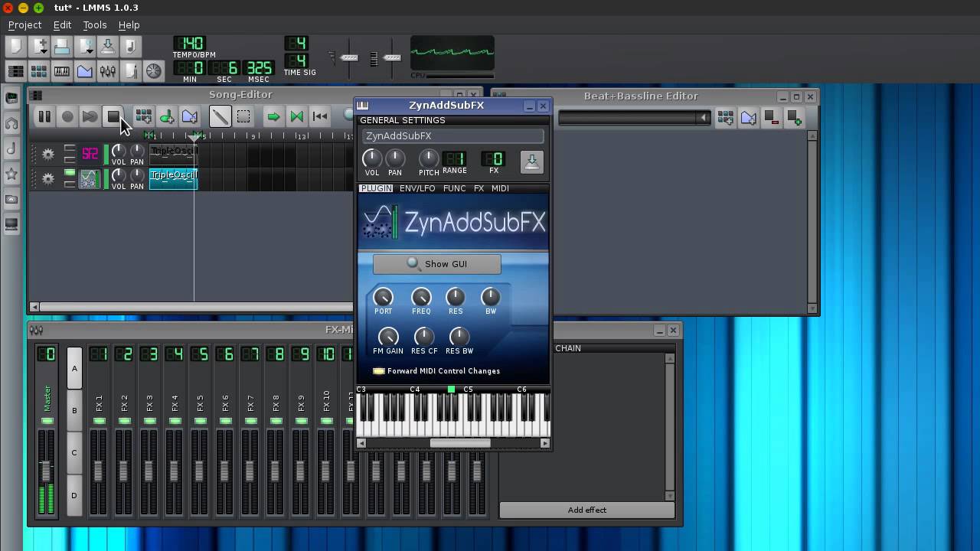This screenshot has width=980, height=551.
Task: Enable Forward MIDI Control Changes
Action: pos(378,371)
